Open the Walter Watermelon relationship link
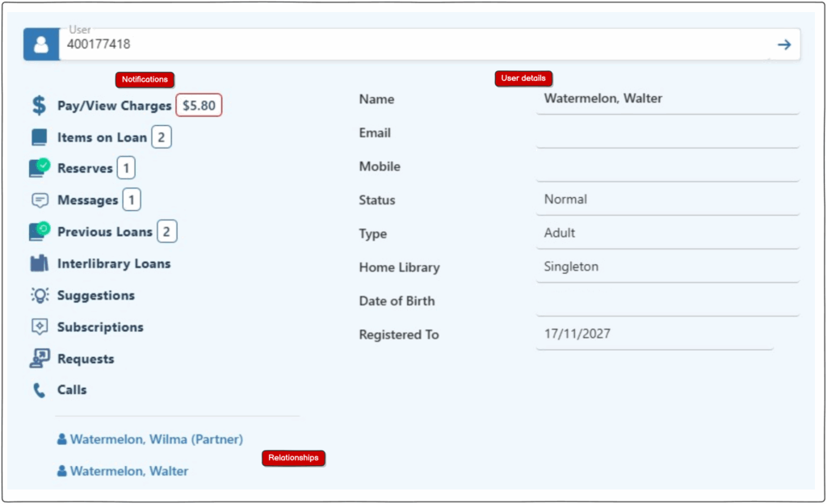 click(128, 471)
